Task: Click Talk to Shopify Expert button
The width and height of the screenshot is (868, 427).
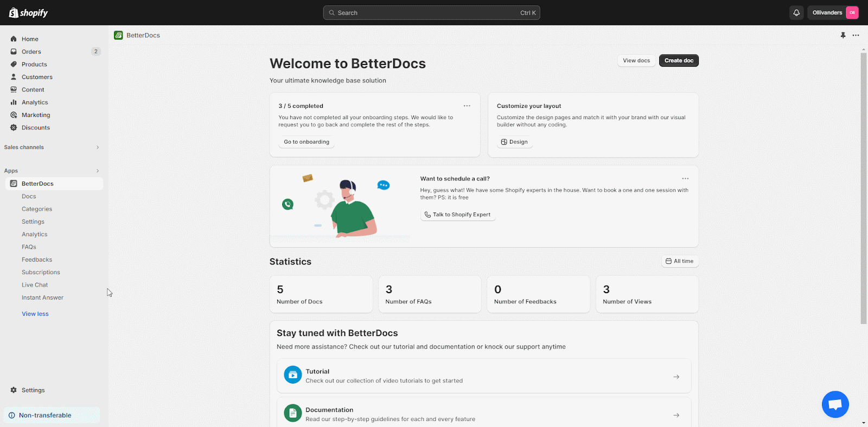Action: 458,215
